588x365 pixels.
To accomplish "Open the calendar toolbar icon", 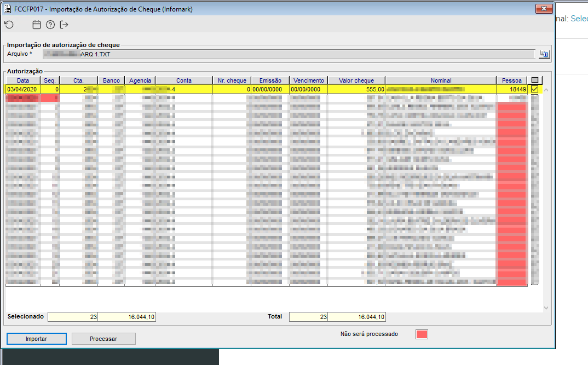I will tap(36, 25).
